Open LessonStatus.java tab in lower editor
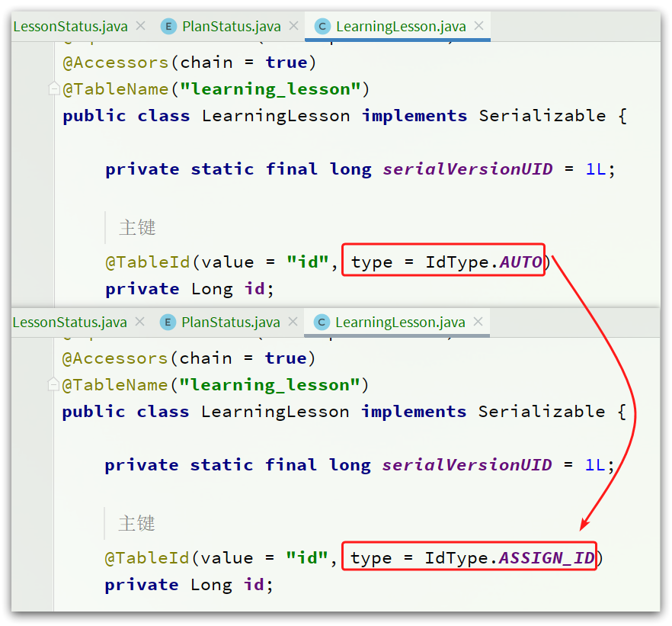The image size is (672, 626). (70, 323)
